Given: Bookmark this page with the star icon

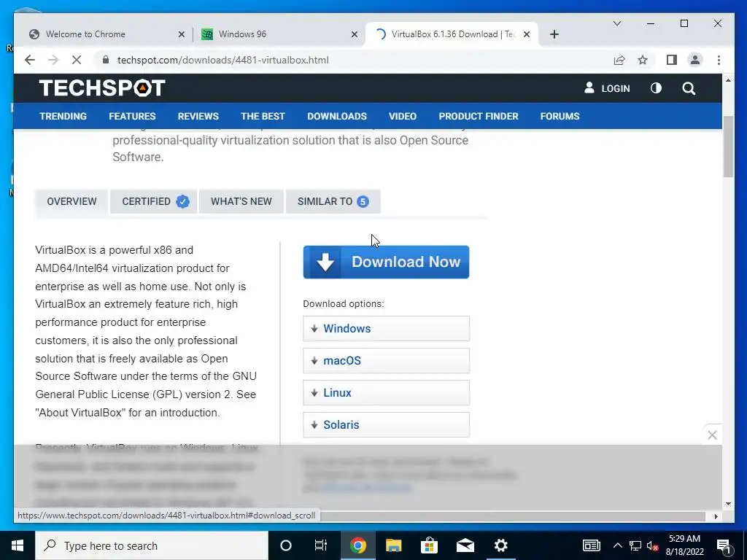Looking at the screenshot, I should pyautogui.click(x=643, y=60).
